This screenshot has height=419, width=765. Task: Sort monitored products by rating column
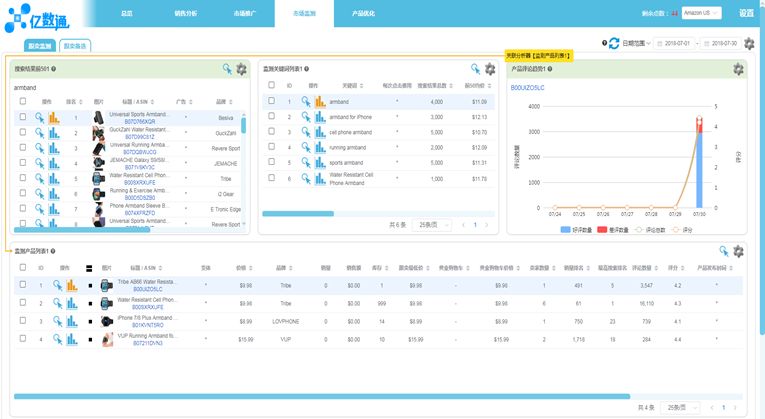click(683, 268)
